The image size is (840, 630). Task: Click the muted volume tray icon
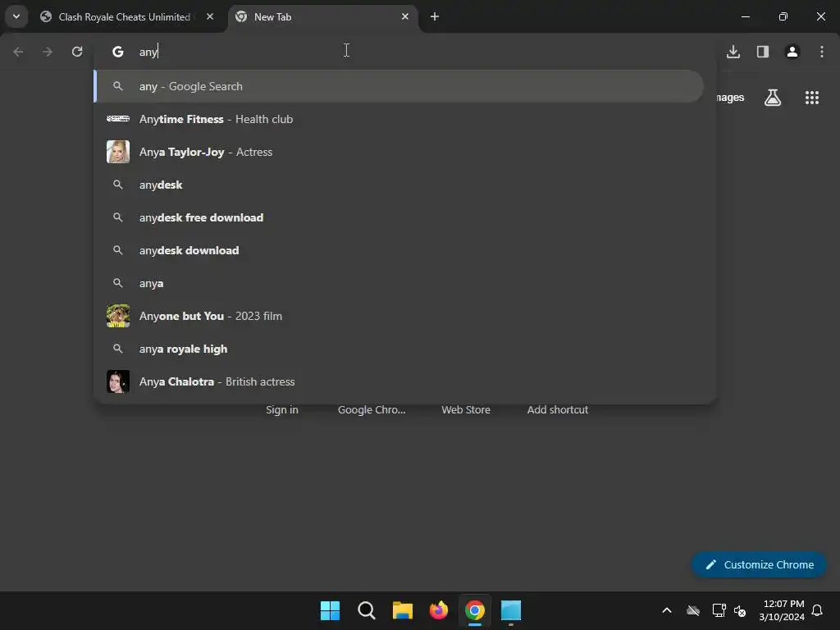pos(741,610)
